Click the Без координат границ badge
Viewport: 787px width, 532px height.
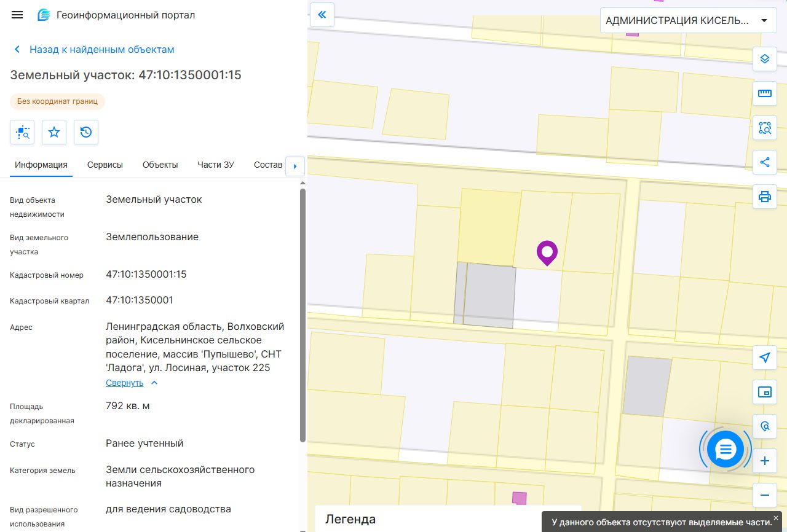click(x=58, y=101)
